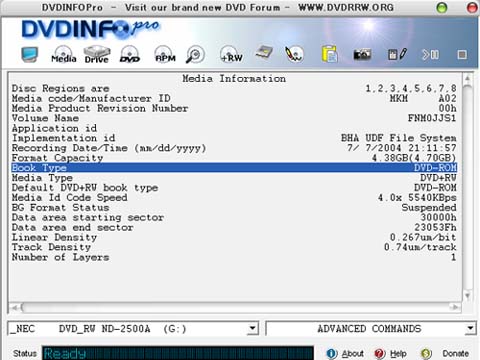Select the Disc Regions are row
Image resolution: width=480 pixels, height=360 pixels.
point(234,88)
